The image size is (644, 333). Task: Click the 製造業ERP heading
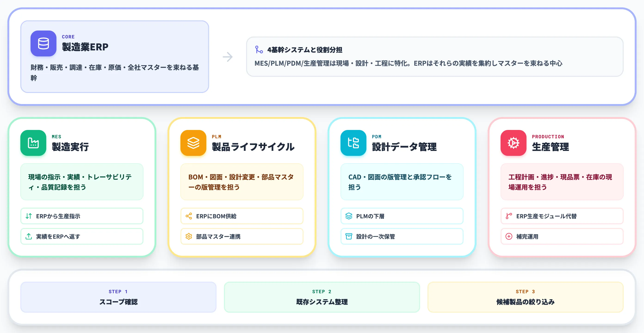[85, 47]
